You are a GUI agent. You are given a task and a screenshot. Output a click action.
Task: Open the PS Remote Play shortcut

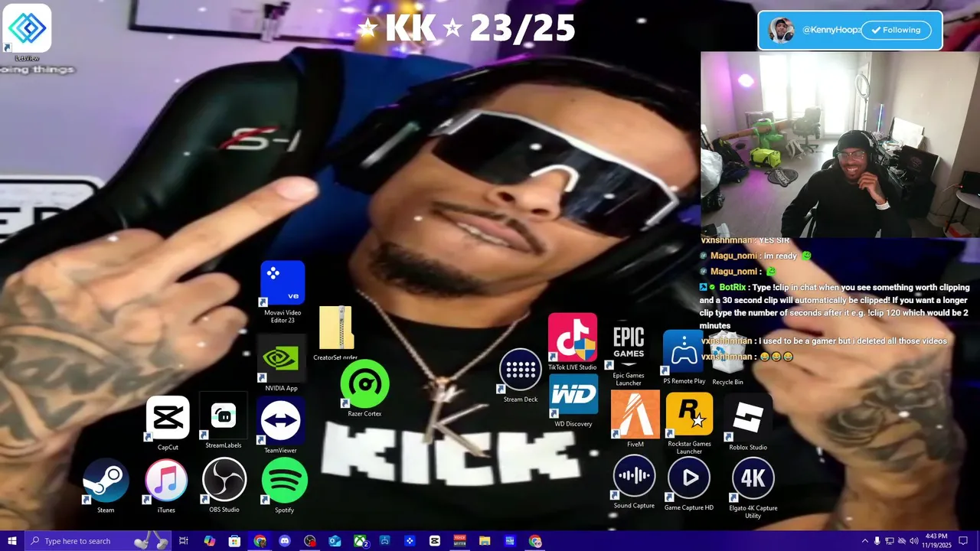coord(684,357)
